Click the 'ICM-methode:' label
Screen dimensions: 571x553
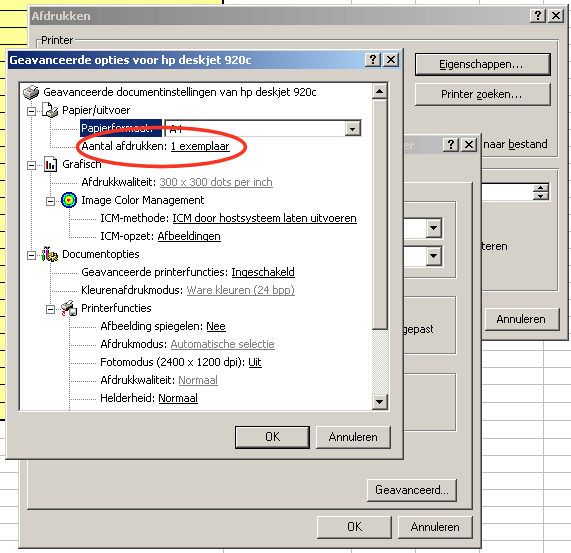point(135,218)
